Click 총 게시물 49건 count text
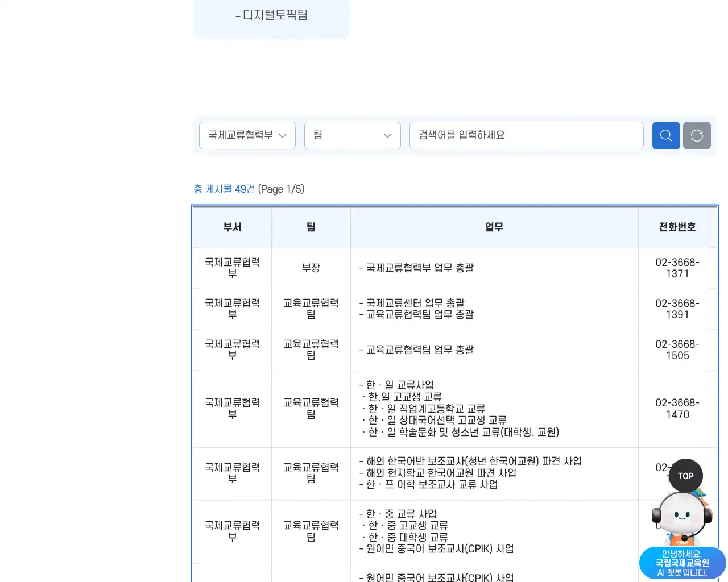 coord(224,189)
